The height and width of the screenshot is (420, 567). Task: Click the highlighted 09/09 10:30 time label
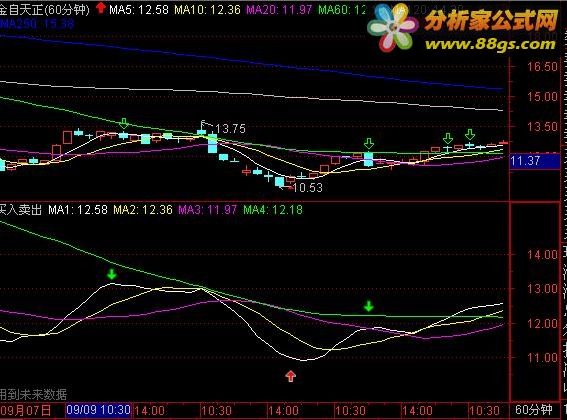(98, 410)
